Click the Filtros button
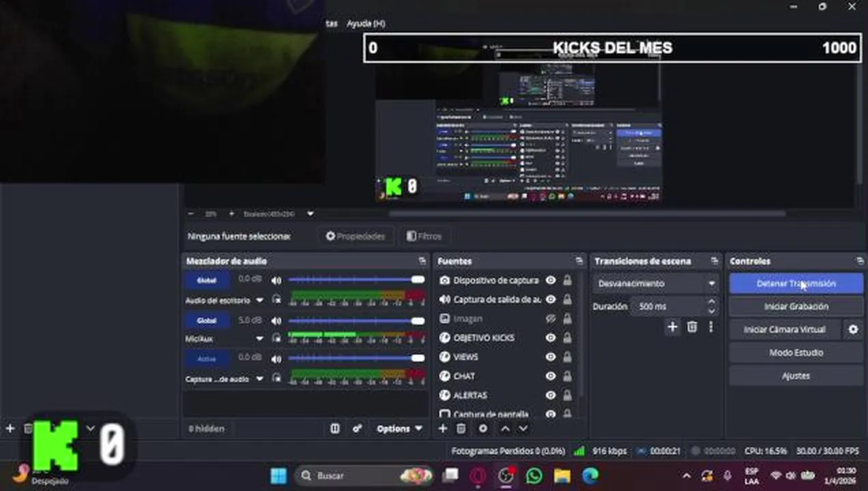This screenshot has height=491, width=868. [424, 237]
